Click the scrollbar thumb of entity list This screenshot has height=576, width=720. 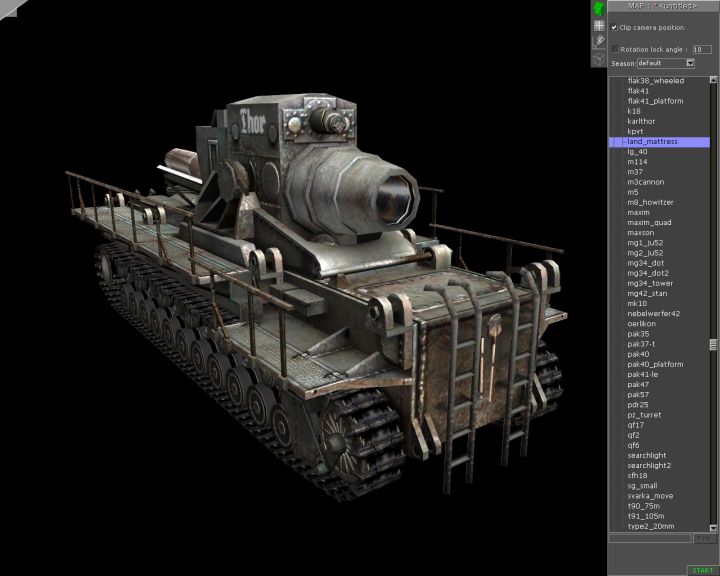tap(713, 344)
